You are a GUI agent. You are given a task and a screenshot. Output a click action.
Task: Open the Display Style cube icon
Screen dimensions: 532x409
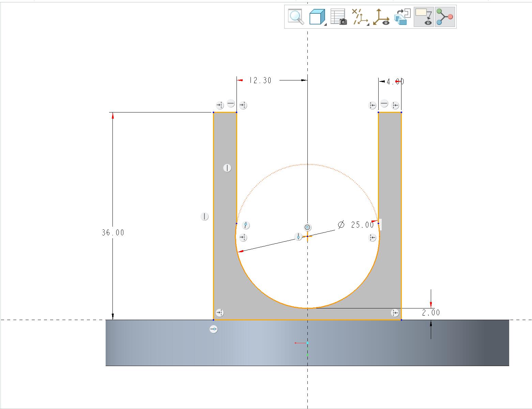317,17
